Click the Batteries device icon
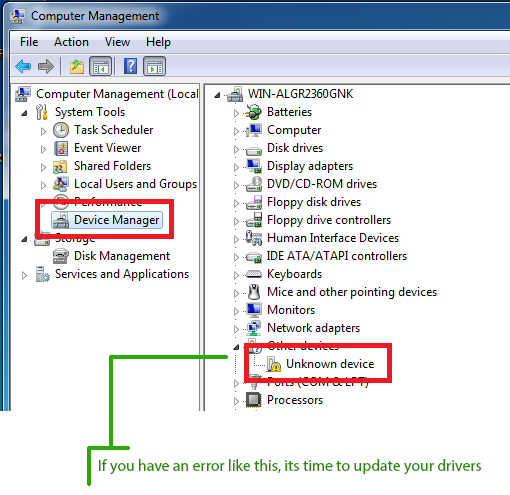 click(254, 112)
